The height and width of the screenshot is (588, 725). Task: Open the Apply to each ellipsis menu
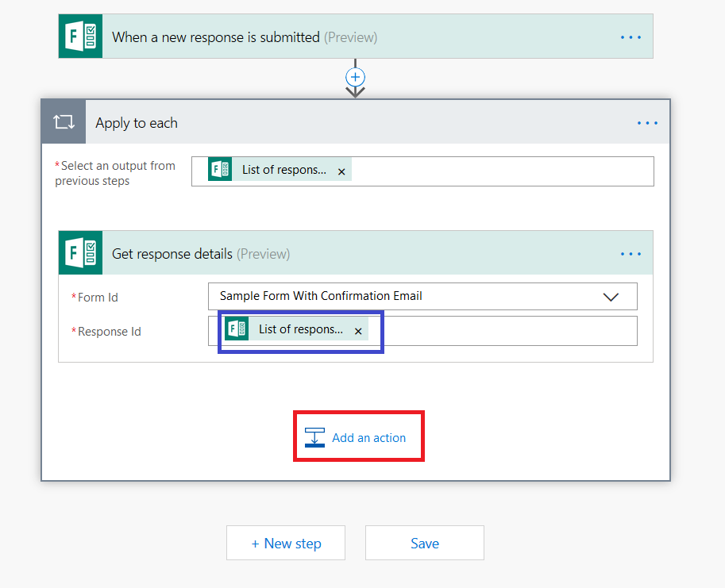tap(647, 123)
